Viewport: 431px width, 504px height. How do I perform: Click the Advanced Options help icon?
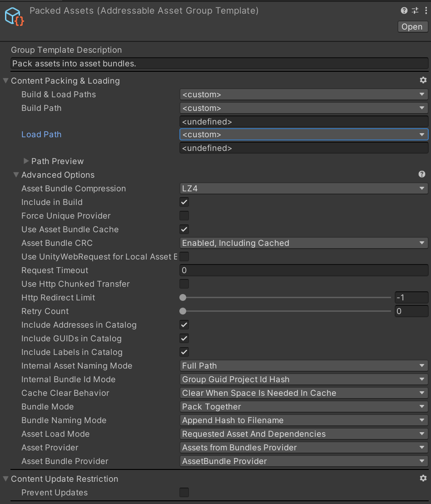(422, 175)
